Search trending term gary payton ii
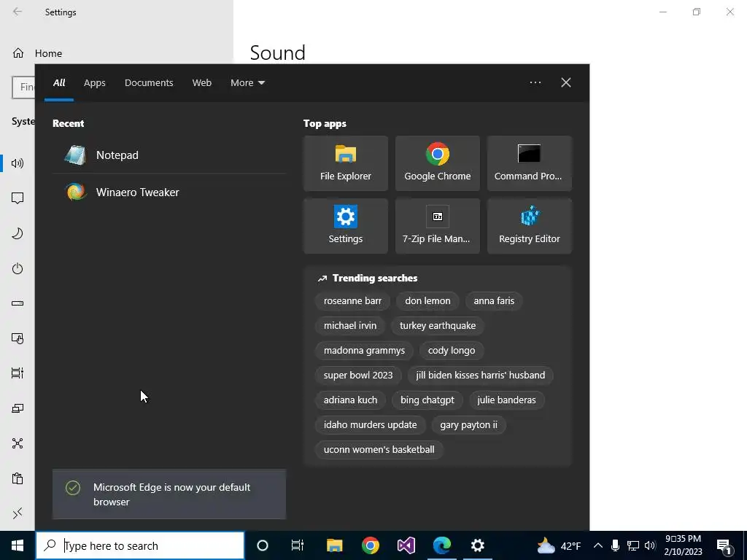 pos(468,425)
